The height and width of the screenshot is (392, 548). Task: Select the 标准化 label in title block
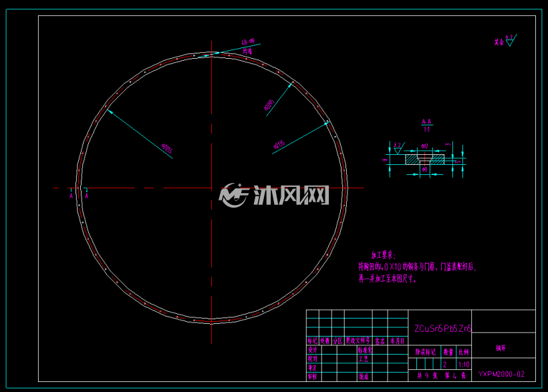point(365,350)
